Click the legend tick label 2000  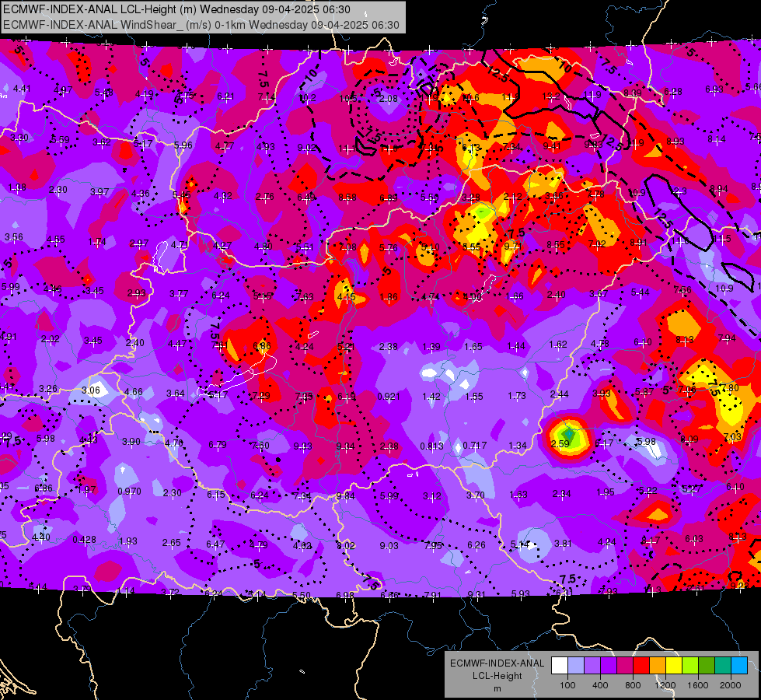pos(731,685)
